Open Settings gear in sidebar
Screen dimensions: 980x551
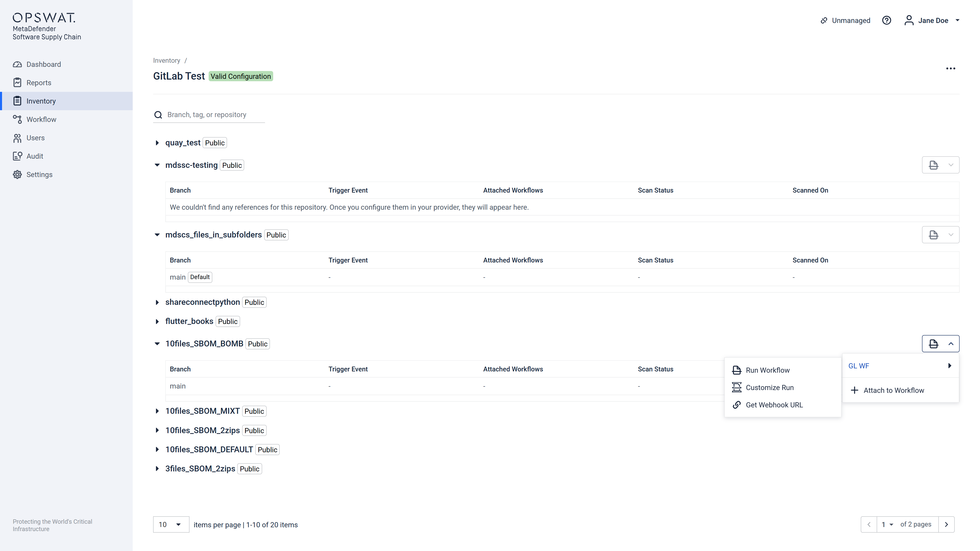tap(17, 174)
